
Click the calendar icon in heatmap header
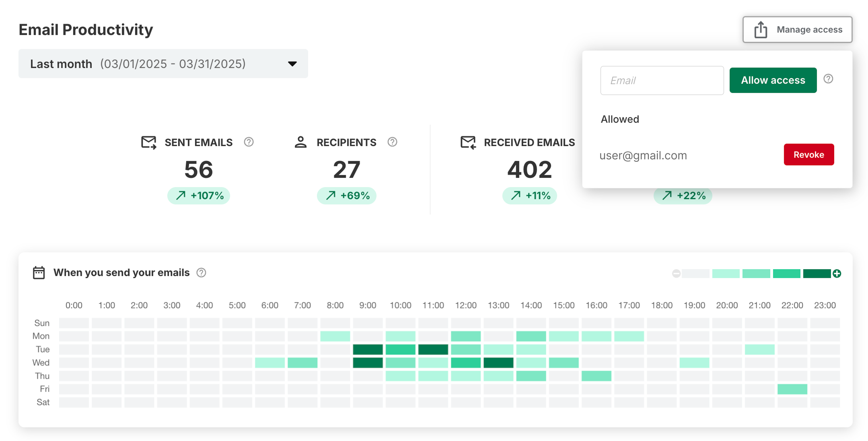click(x=39, y=273)
